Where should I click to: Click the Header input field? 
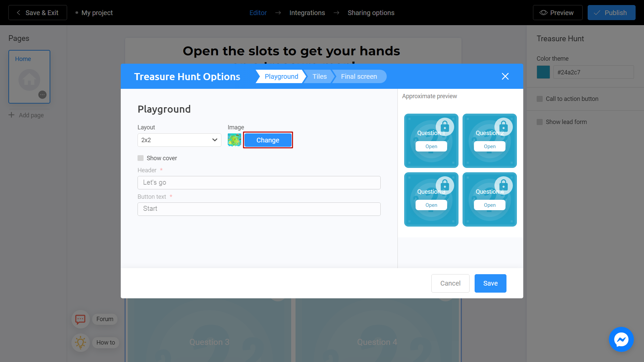[x=259, y=182]
